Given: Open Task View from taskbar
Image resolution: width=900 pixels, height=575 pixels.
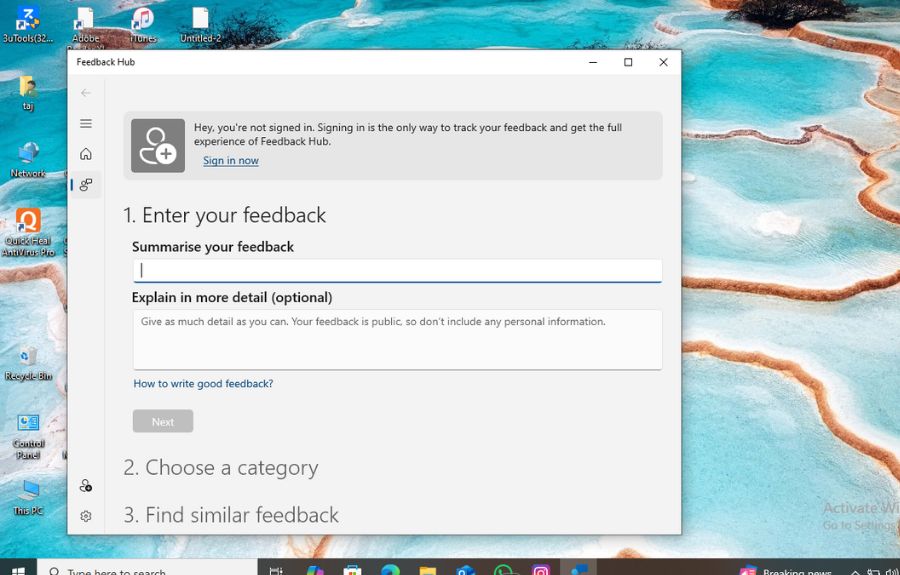Looking at the screenshot, I should coord(276,569).
